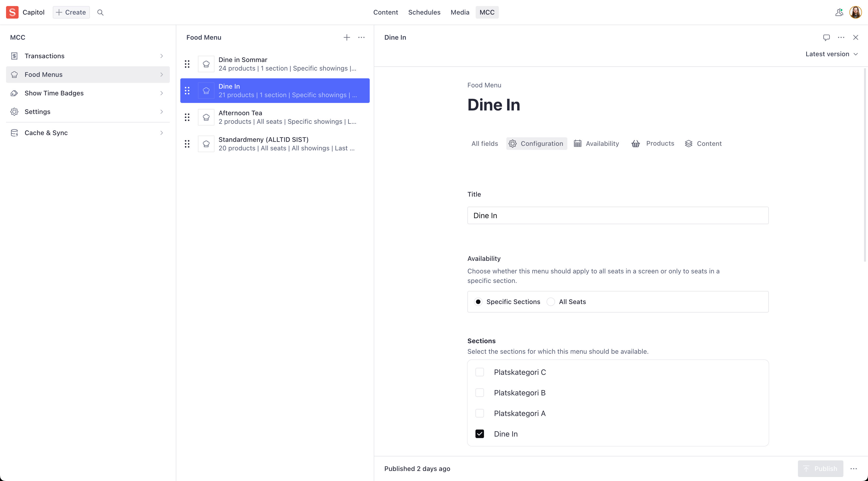Viewport: 868px width, 481px height.
Task: Open document actions ellipsis next to Publish
Action: (853, 468)
